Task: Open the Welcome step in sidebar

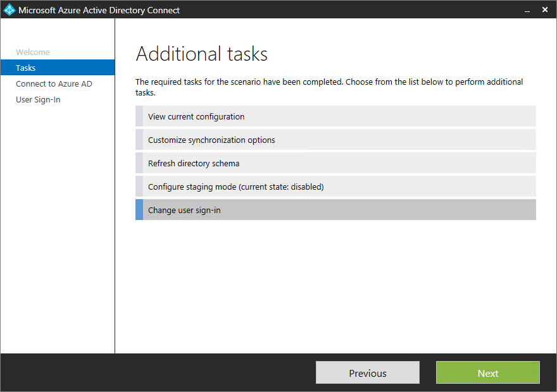Action: (x=33, y=52)
